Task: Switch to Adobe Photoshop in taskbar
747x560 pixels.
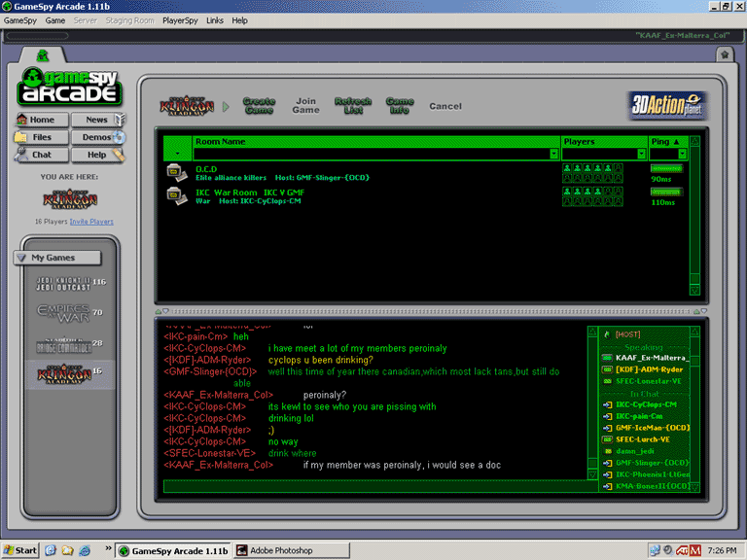Action: 292,550
